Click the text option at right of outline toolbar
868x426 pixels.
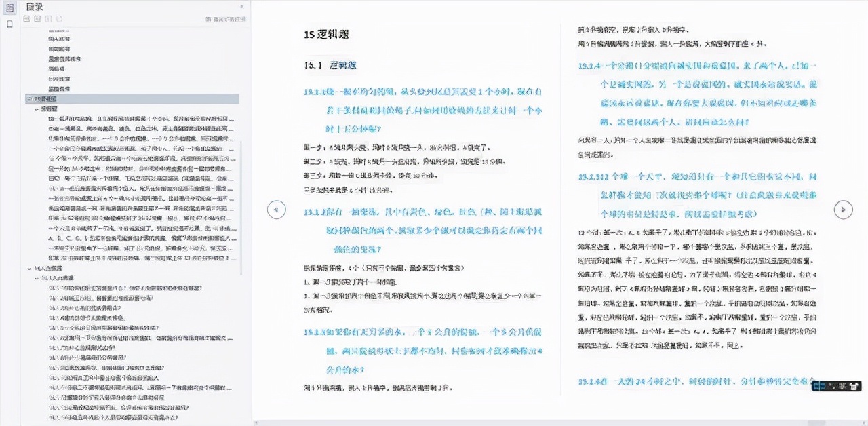tap(226, 20)
